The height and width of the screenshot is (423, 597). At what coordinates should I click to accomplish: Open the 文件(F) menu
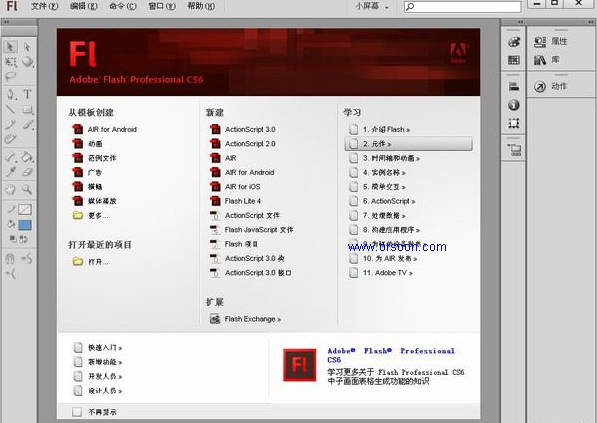coord(45,6)
